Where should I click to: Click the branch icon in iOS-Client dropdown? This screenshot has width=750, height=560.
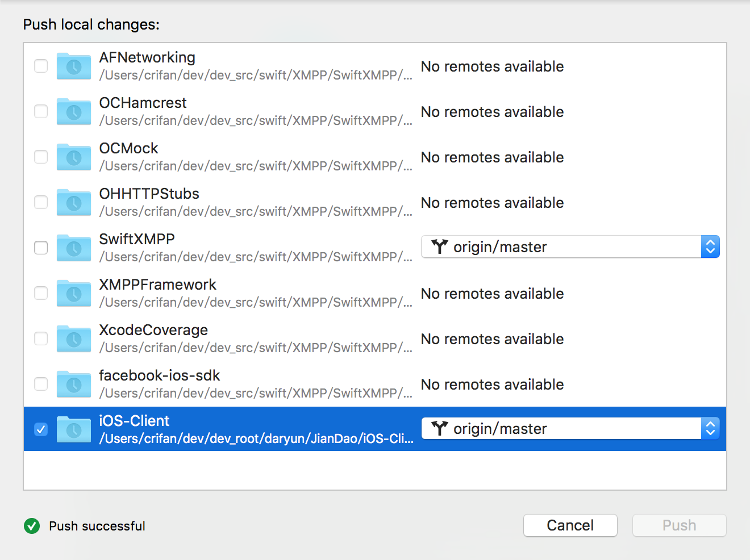tap(440, 428)
